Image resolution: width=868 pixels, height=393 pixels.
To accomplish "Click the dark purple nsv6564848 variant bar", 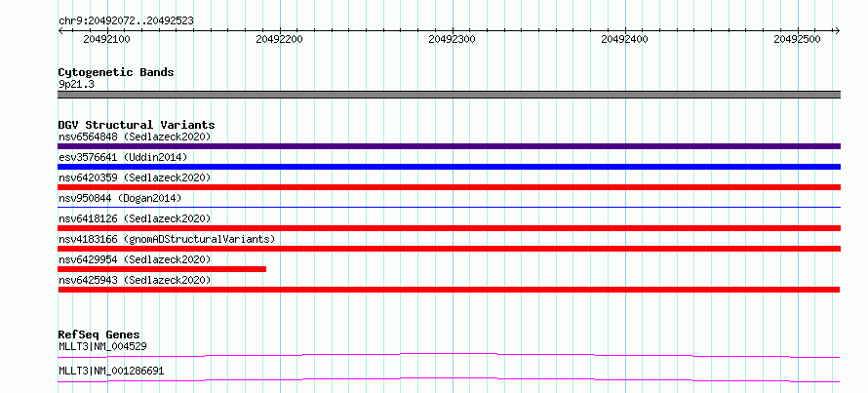I will pos(449,146).
